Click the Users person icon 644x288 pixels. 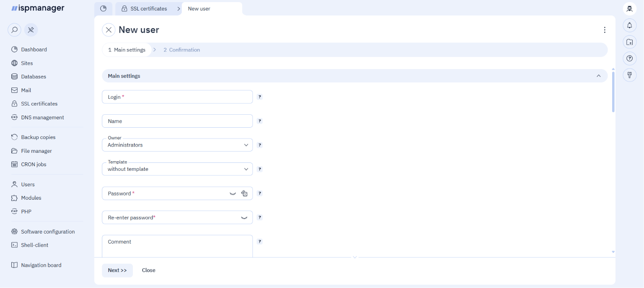point(15,184)
